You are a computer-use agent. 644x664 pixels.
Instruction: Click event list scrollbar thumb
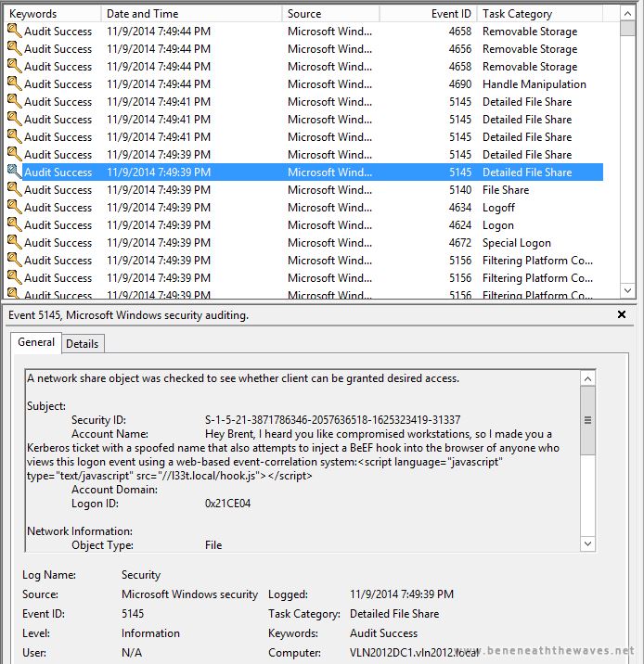(627, 29)
